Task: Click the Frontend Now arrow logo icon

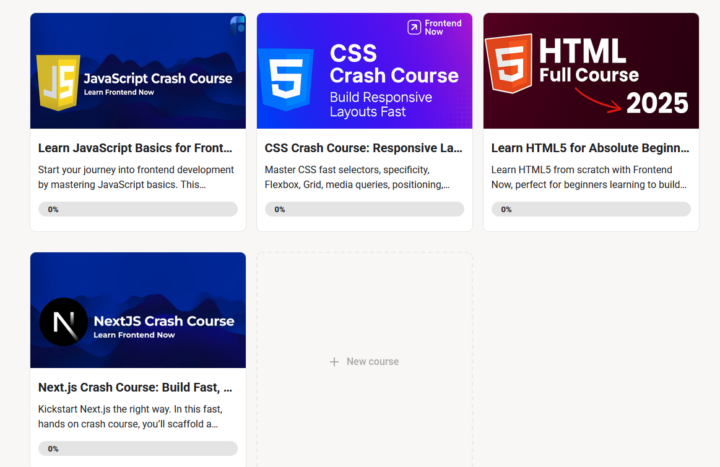Action: [414, 28]
